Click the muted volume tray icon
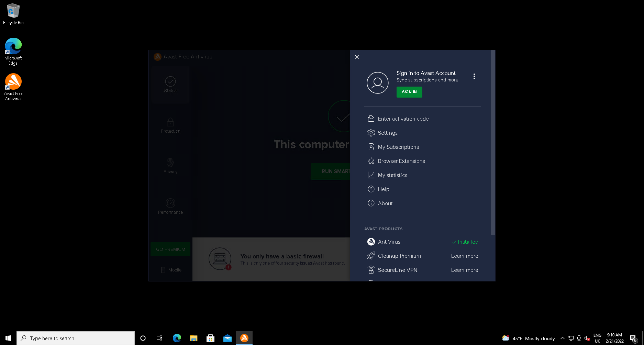The image size is (644, 345). coord(587,338)
